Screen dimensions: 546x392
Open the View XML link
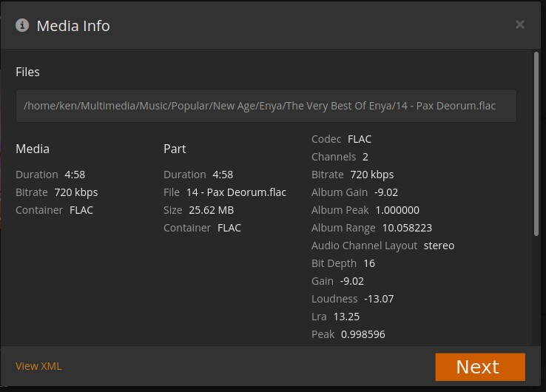pos(38,366)
